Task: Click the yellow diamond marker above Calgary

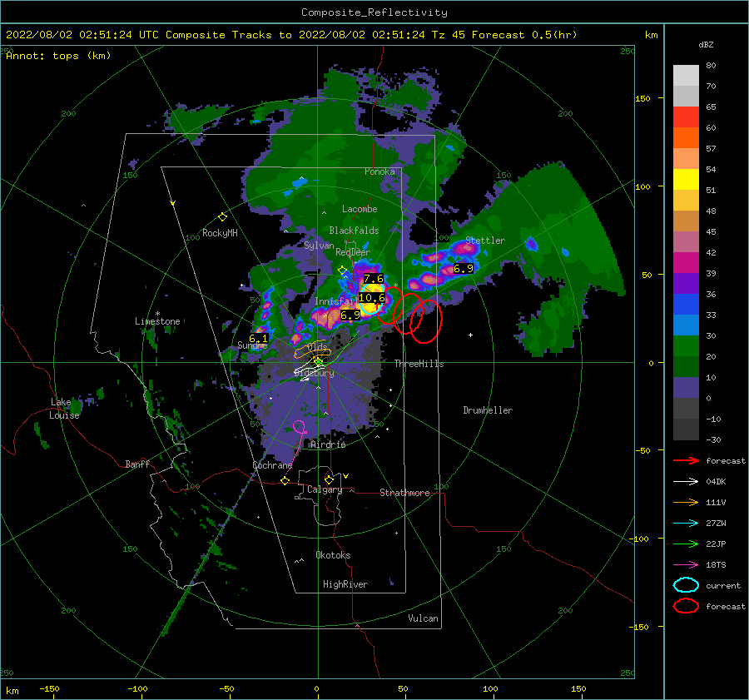Action: click(x=329, y=479)
